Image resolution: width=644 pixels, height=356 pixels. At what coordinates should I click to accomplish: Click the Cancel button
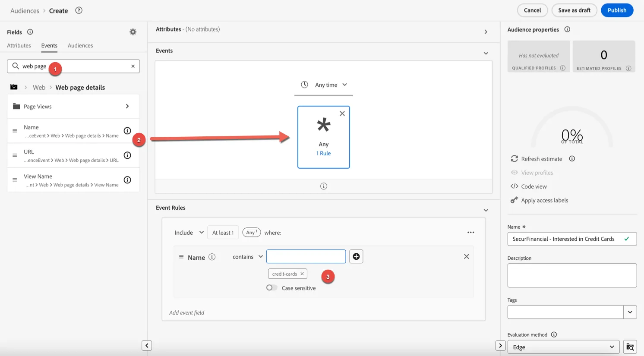532,10
